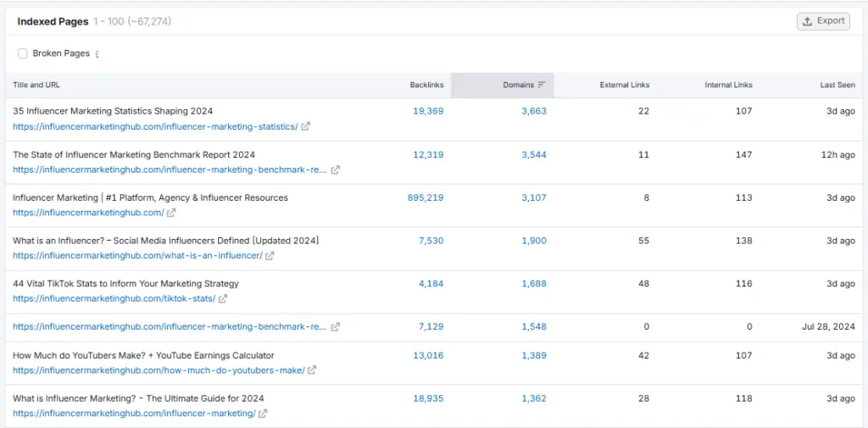The height and width of the screenshot is (428, 868).
Task: Click external link icon beside influencer-marketing URL
Action: click(264, 414)
